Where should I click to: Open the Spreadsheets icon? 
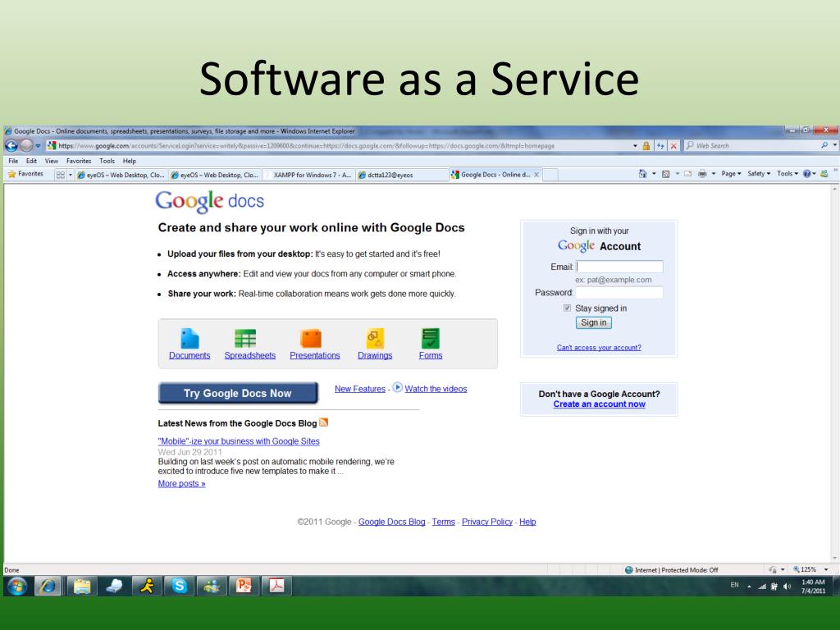click(245, 339)
